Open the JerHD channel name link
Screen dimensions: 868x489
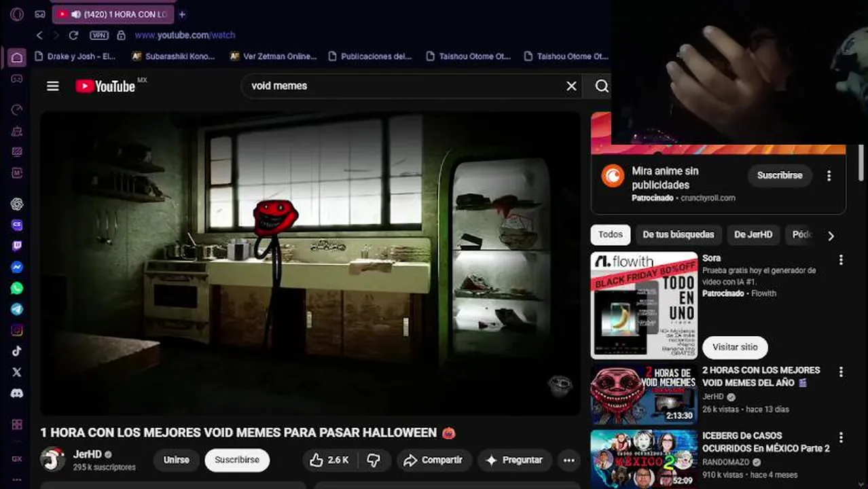(x=87, y=454)
